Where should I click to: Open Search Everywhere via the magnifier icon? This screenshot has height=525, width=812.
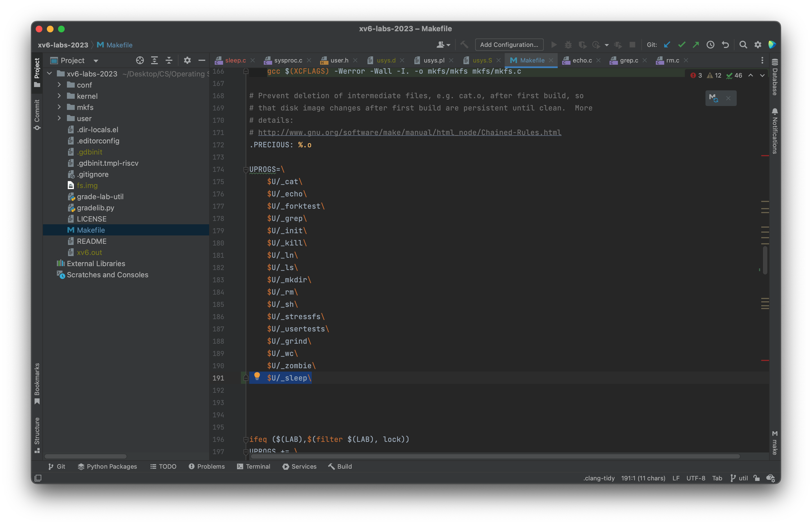coord(743,44)
